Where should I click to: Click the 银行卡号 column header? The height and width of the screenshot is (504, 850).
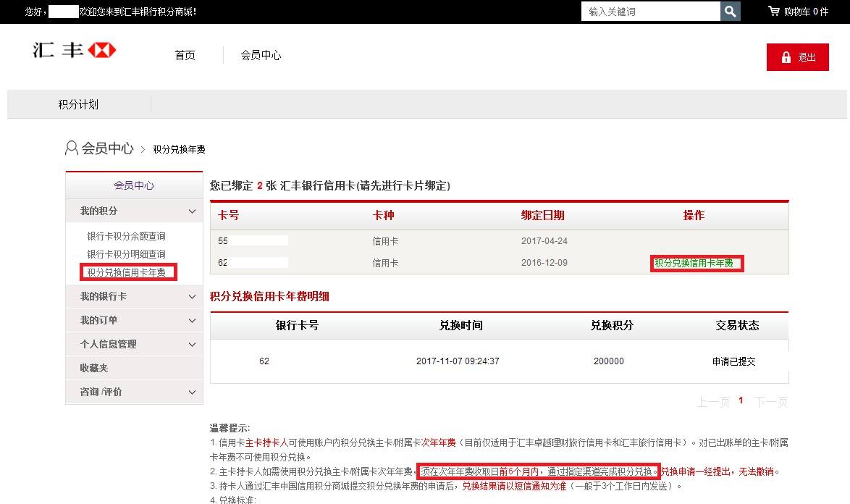point(297,325)
